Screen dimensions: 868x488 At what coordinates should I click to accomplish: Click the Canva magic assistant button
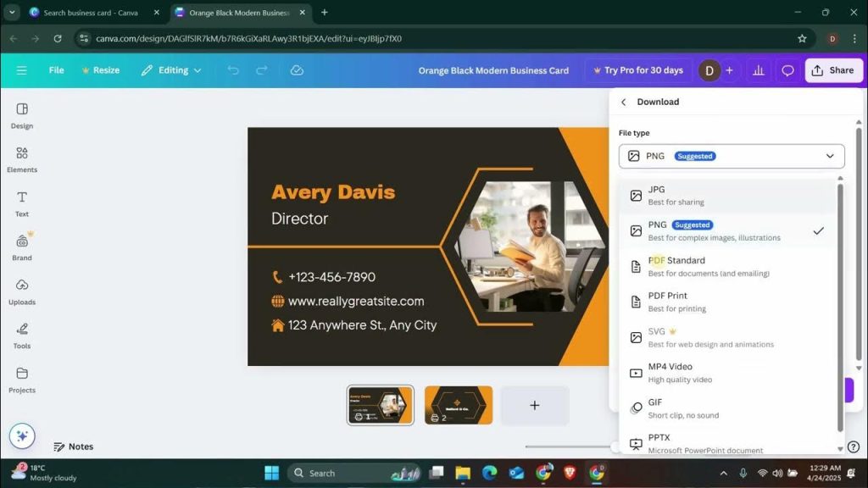22,436
